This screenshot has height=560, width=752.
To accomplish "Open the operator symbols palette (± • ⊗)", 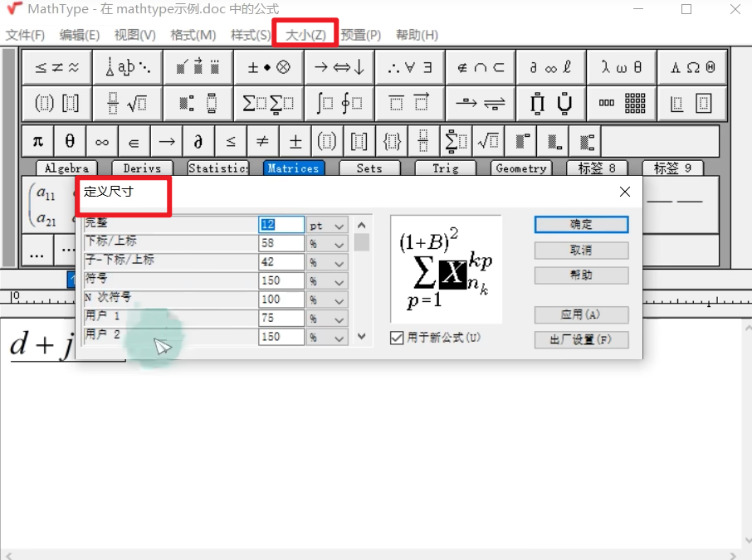I will tap(269, 67).
